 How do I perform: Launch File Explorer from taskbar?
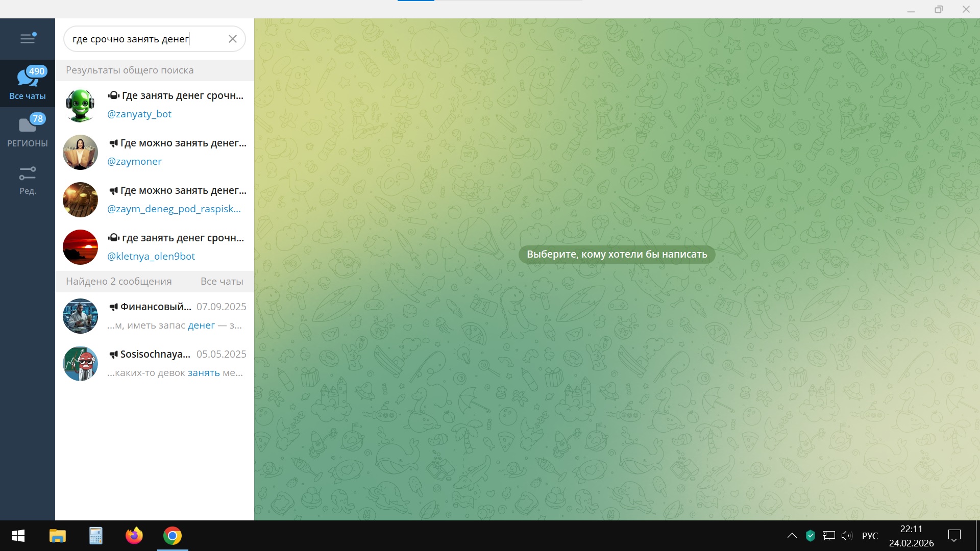point(57,536)
